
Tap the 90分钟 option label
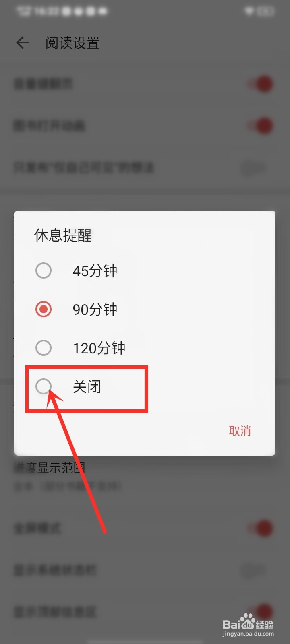click(x=95, y=309)
